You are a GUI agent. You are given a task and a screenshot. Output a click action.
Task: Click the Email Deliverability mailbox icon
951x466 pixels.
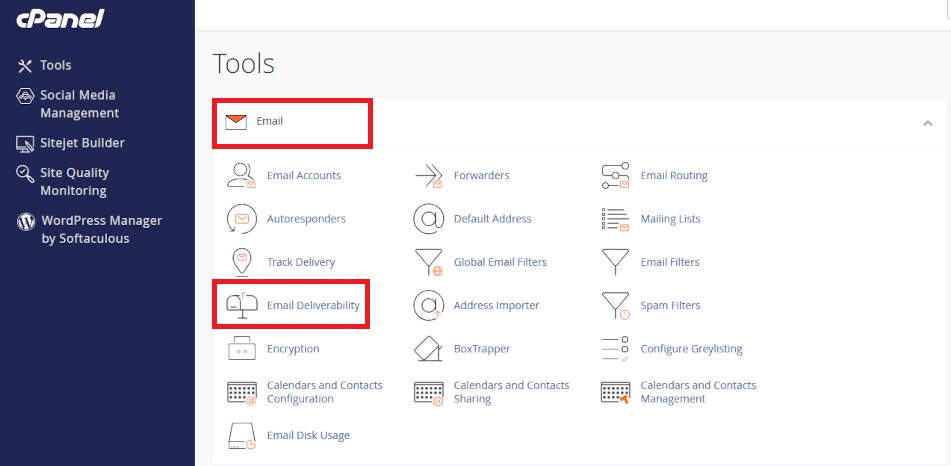[x=241, y=305]
